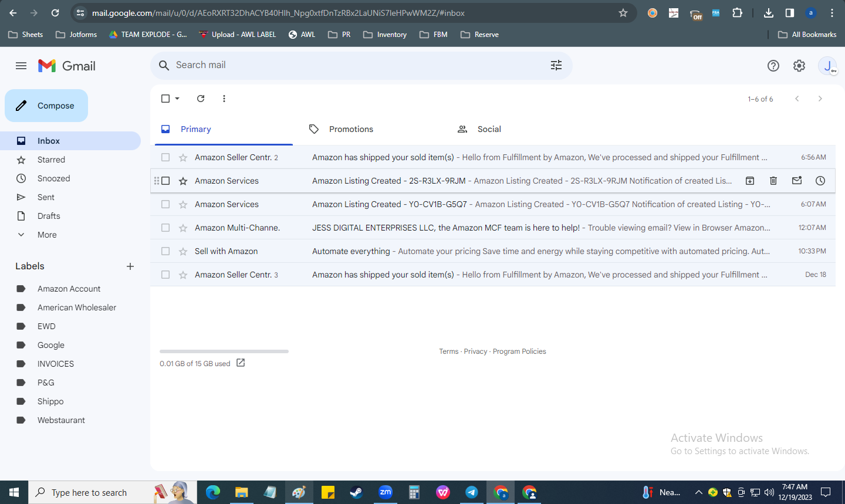
Task: Open Steam from the taskbar
Action: 356,492
